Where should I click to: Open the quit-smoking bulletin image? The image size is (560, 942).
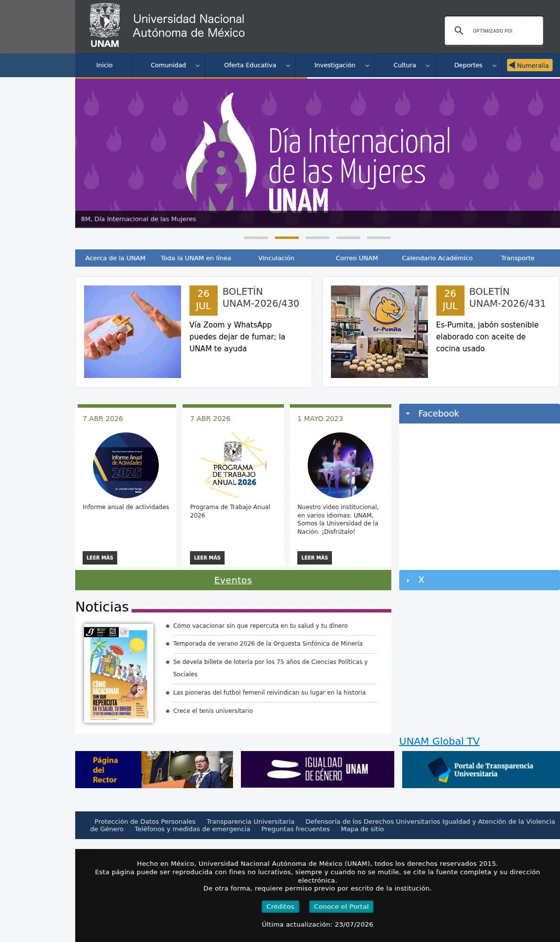133,331
